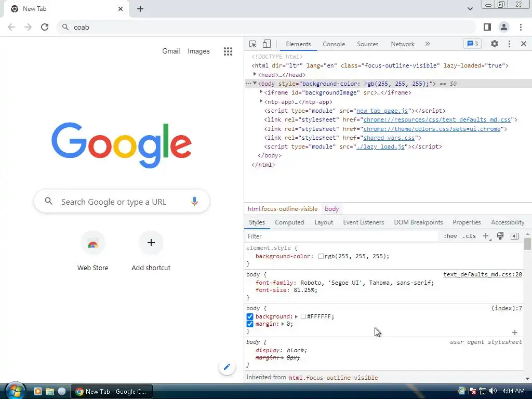Screen dimensions: 532x399
Task: Collapse the body element node
Action: (255, 83)
